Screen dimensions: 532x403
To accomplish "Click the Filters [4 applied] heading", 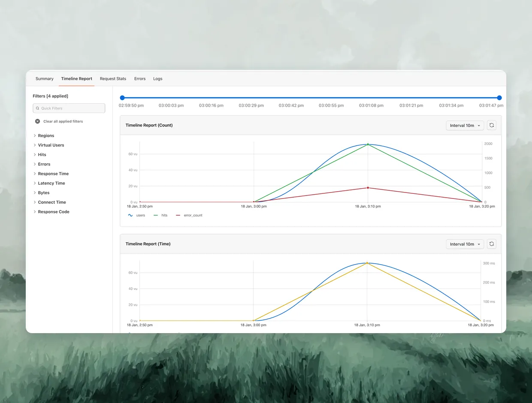I will [x=51, y=96].
